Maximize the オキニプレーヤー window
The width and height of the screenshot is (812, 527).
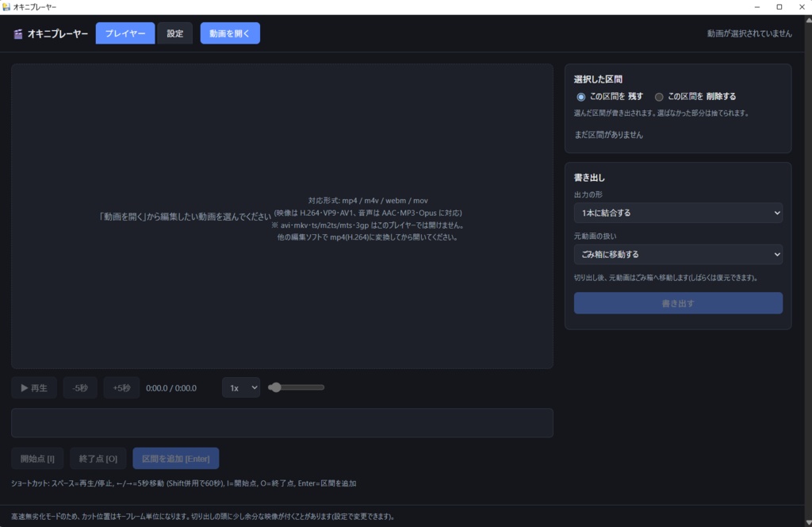coord(779,6)
